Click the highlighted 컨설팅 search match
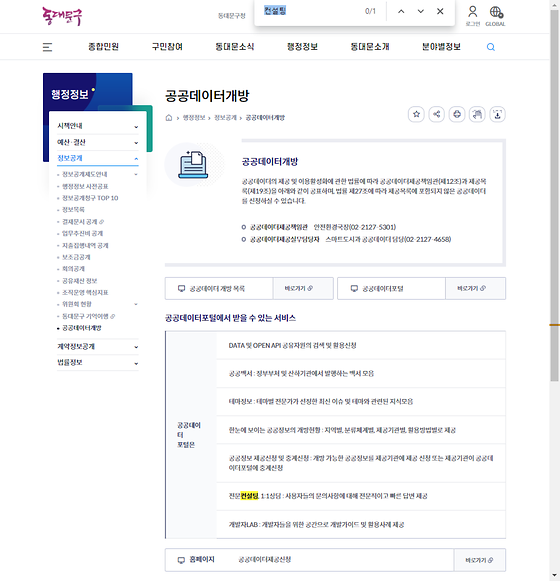This screenshot has height=581, width=560. (249, 496)
